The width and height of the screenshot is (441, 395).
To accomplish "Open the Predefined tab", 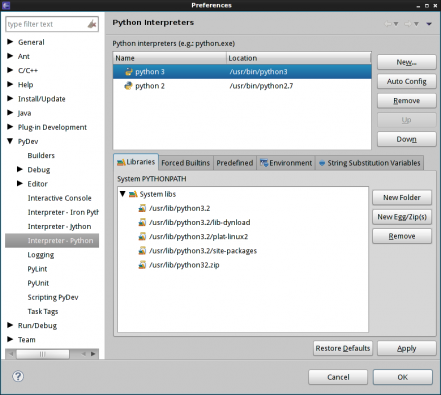I will tap(235, 163).
